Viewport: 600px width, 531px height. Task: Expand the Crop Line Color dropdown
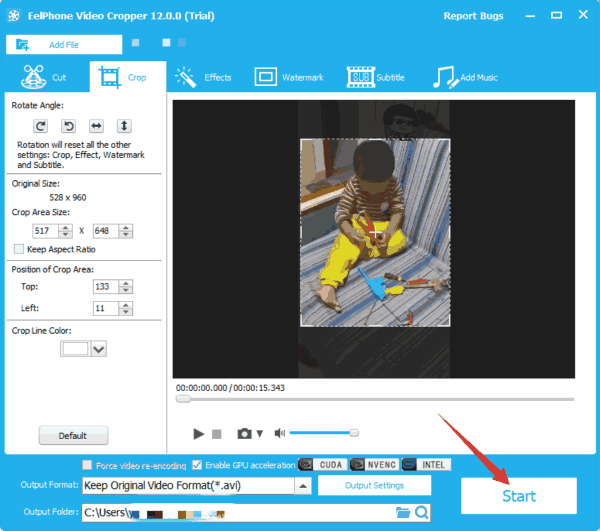coord(99,349)
